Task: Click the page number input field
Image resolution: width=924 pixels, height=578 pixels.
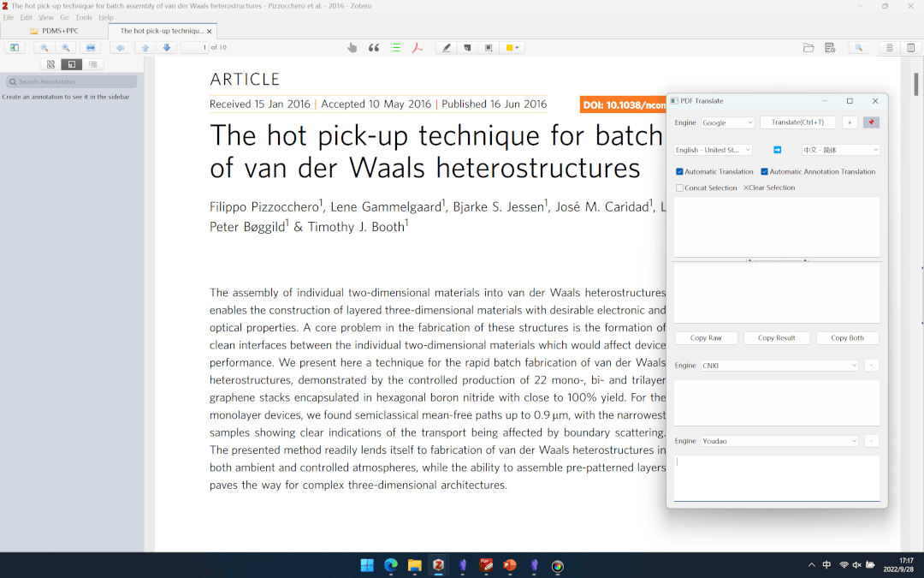Action: [x=195, y=48]
